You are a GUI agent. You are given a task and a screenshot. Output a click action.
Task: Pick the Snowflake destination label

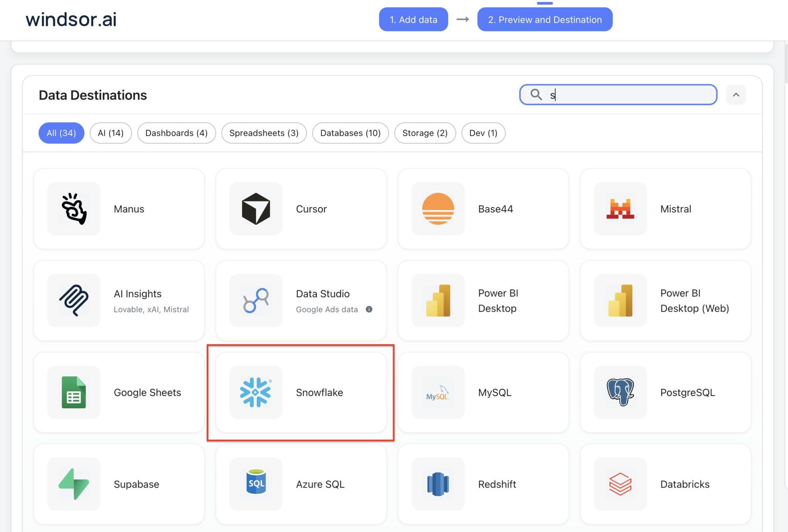tap(320, 392)
